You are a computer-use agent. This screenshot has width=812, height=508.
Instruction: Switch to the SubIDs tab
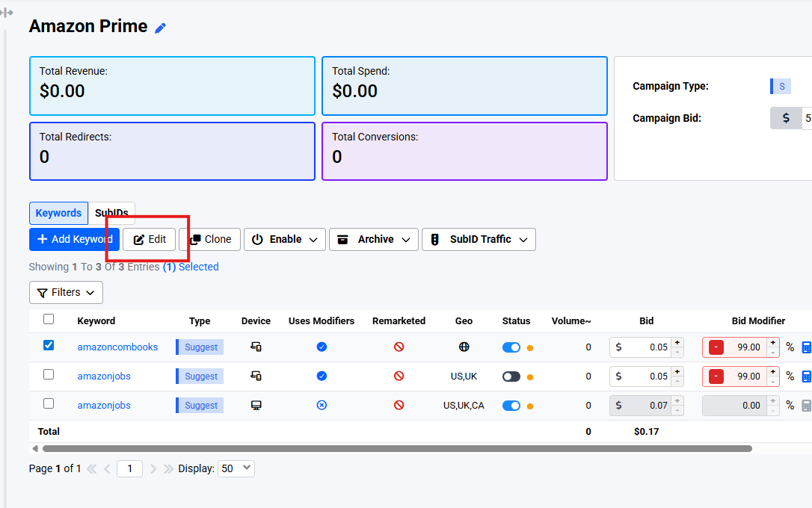112,213
